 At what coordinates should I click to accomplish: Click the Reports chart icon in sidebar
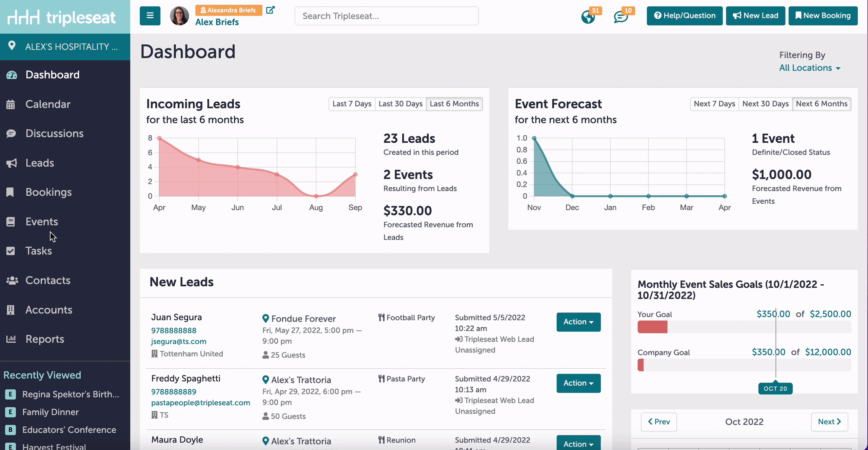(x=11, y=339)
